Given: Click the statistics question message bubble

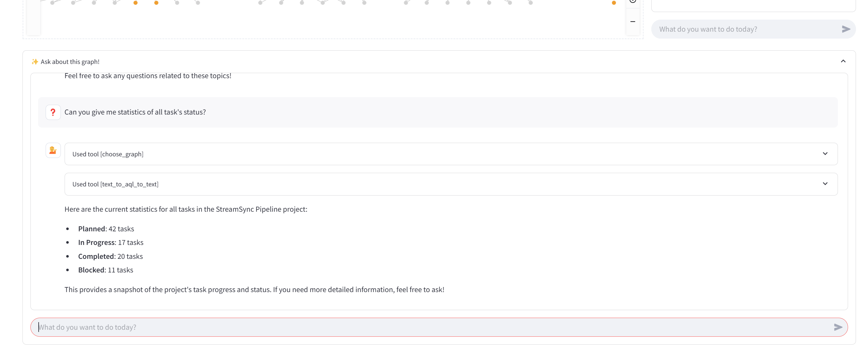Looking at the screenshot, I should click(x=135, y=112).
